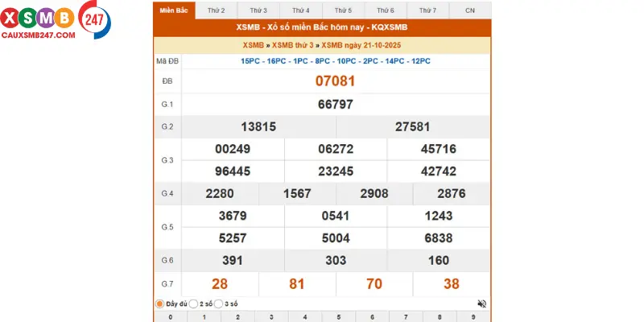Select the 2 số radio option

(x=193, y=304)
